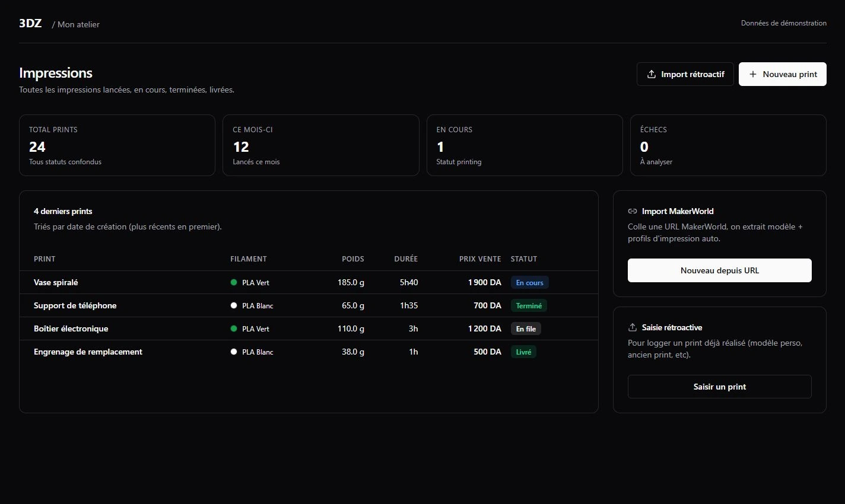Click the upload icon beside Saisie rétroactive
Image resolution: width=845 pixels, height=504 pixels.
[x=633, y=327]
